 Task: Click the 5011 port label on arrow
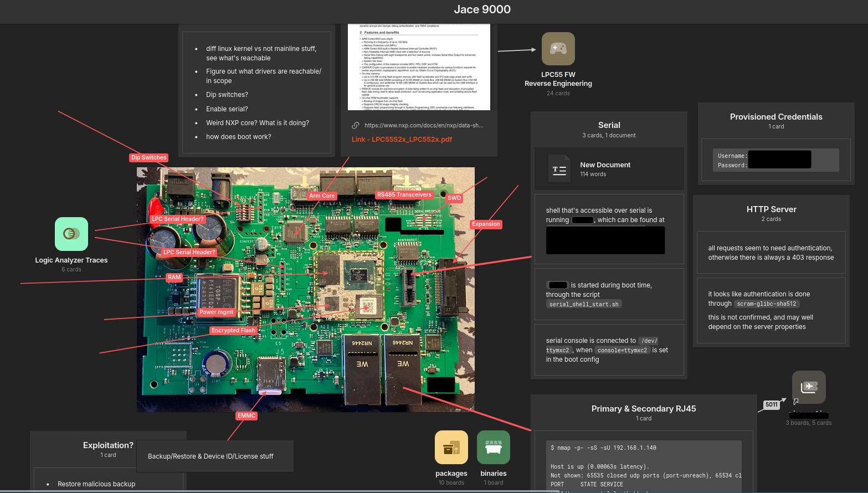771,405
